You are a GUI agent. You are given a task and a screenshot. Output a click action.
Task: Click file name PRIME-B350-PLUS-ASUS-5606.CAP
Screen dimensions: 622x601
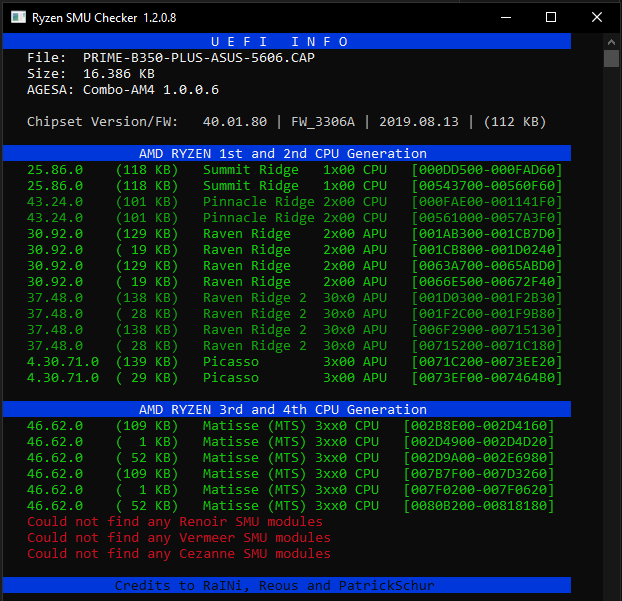[198, 58]
